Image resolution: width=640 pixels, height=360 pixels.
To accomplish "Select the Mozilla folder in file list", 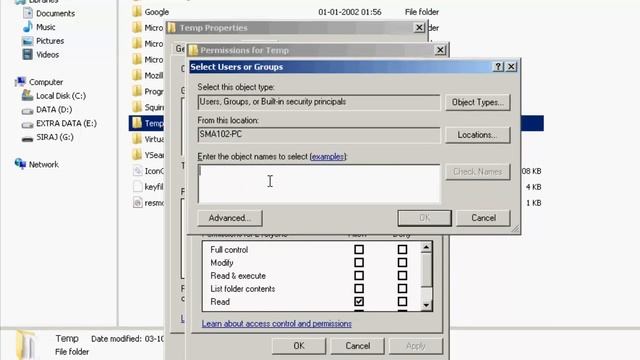I will (x=148, y=76).
